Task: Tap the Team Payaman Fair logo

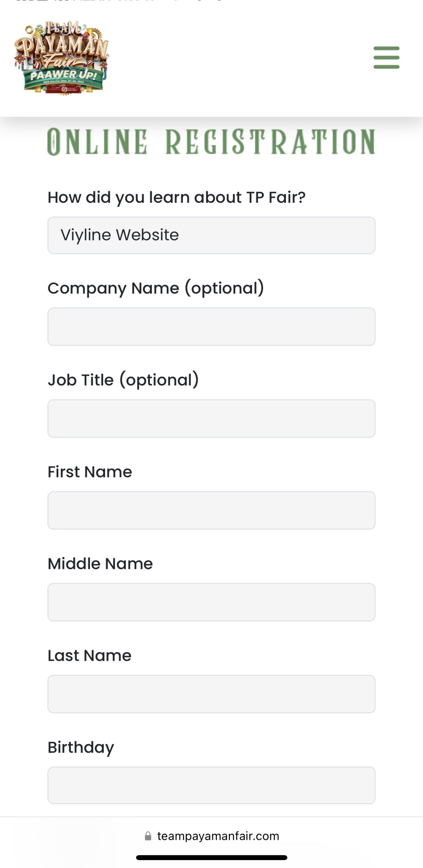Action: point(61,58)
